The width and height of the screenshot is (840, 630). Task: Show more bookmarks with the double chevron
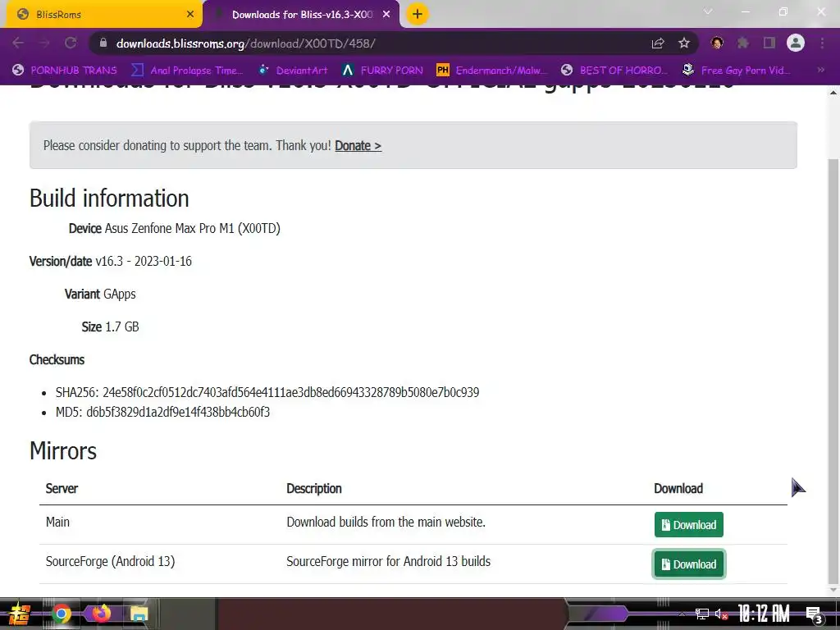pyautogui.click(x=820, y=71)
